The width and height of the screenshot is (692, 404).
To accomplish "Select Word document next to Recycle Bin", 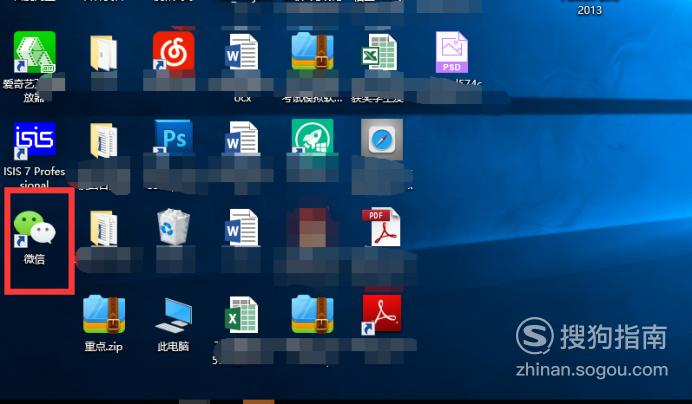I will pos(241,228).
